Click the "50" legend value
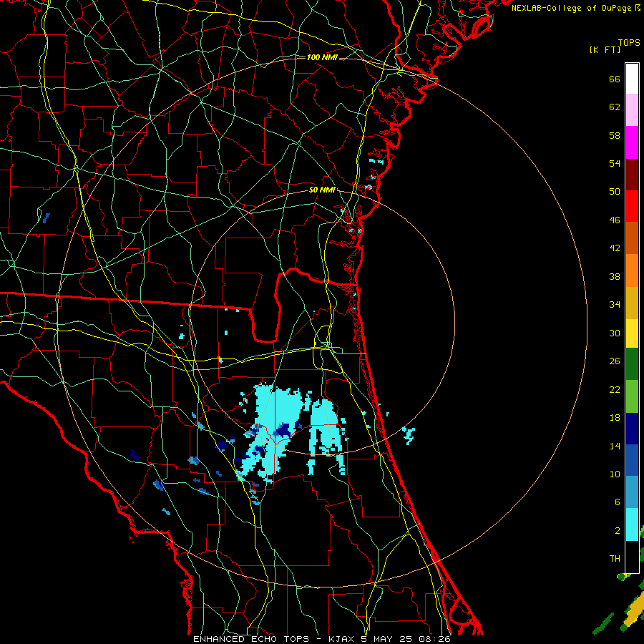Viewport: 644px width, 644px height. pyautogui.click(x=615, y=191)
